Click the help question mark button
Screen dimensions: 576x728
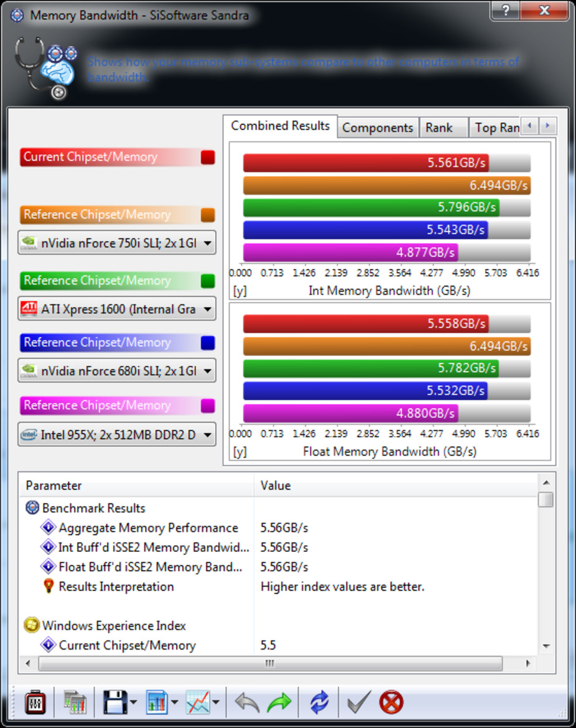[506, 10]
